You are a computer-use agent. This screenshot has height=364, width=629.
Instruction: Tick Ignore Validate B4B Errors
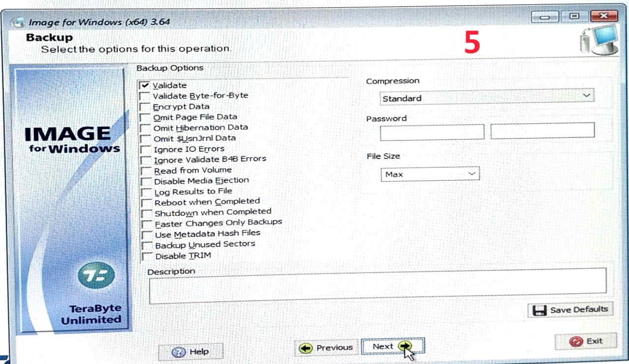click(145, 160)
